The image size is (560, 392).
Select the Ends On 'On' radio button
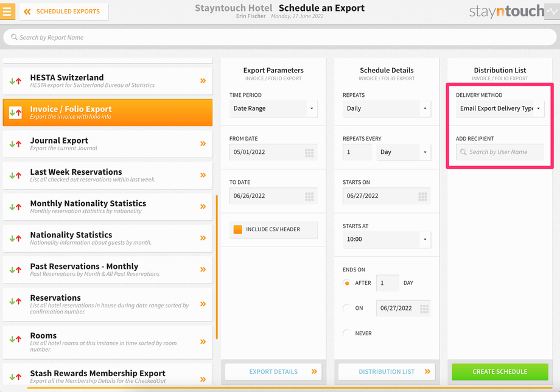[346, 308]
